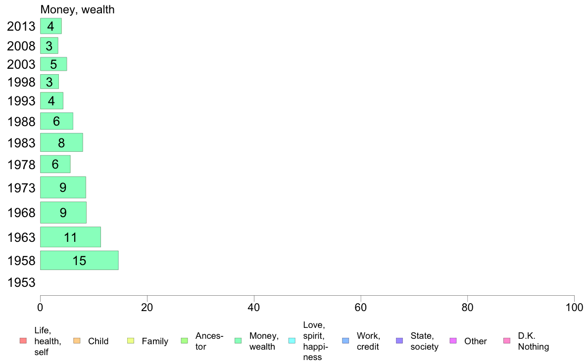Click the Money, wealth legend swatch
The width and height of the screenshot is (588, 364).
pyautogui.click(x=238, y=341)
